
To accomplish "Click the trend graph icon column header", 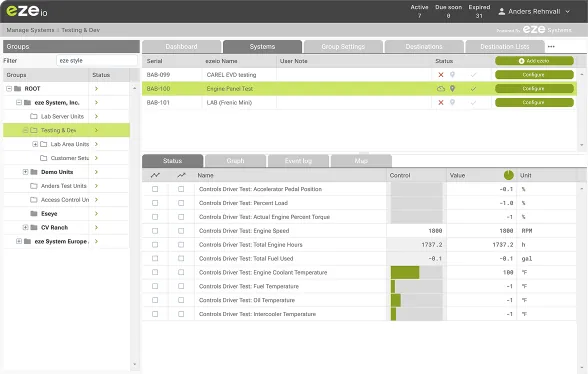I will point(182,175).
